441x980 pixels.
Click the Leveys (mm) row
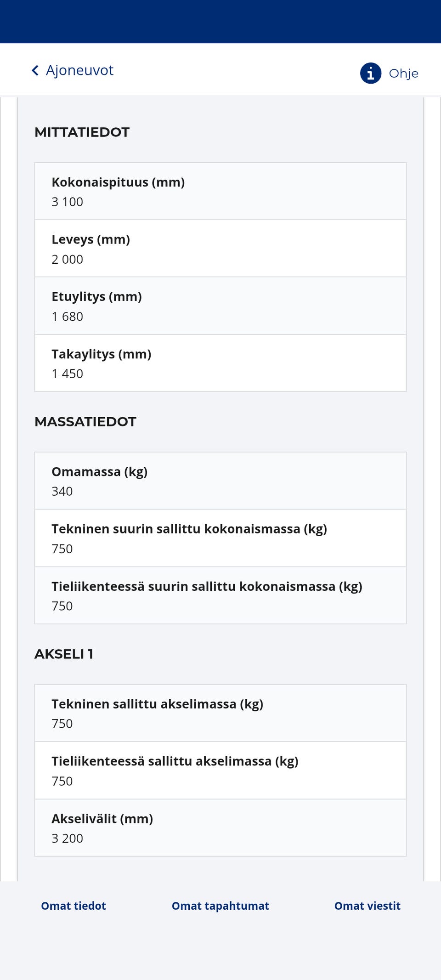click(220, 249)
